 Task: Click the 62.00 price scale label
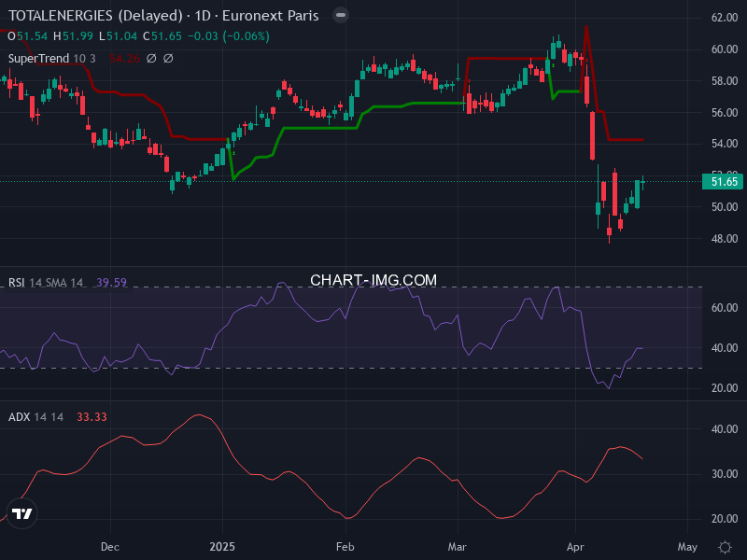pos(725,18)
